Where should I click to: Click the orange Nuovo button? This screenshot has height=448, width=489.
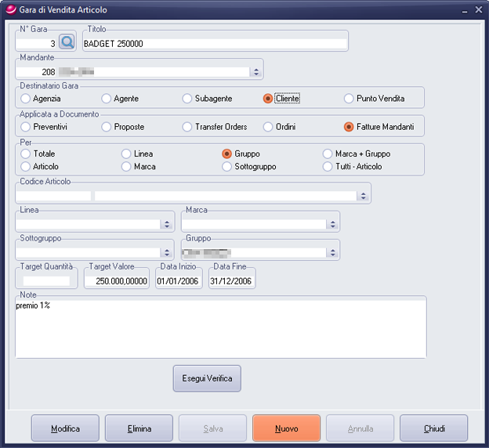pos(286,428)
